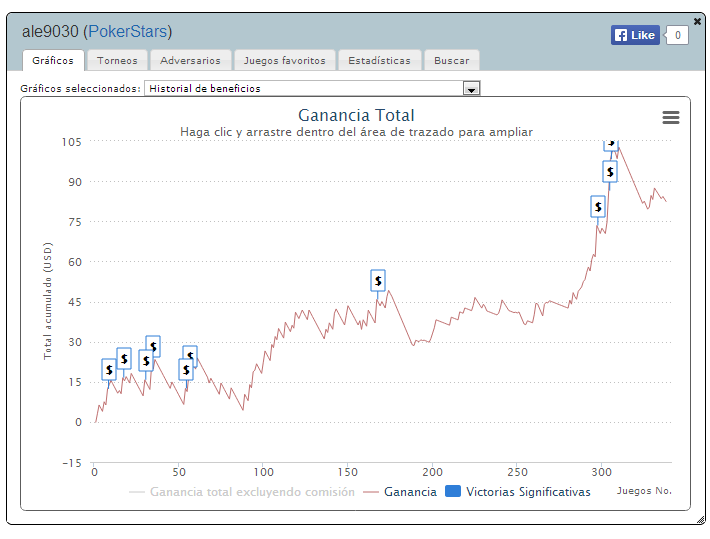Open the PokerStars link in title
Screen dimensions: 710x539
(x=128, y=31)
